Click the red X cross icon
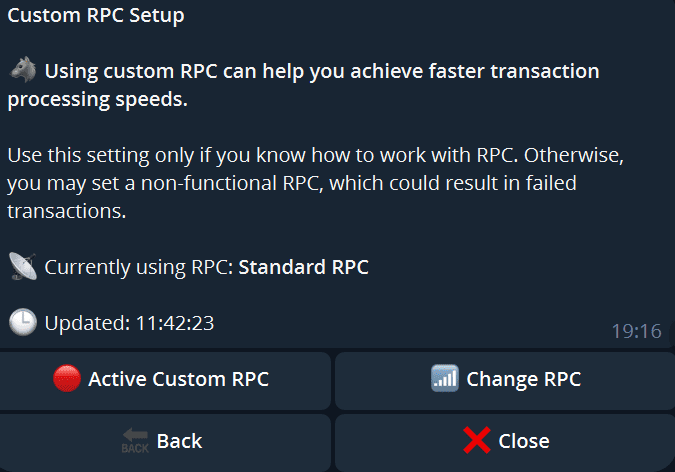 [x=477, y=440]
